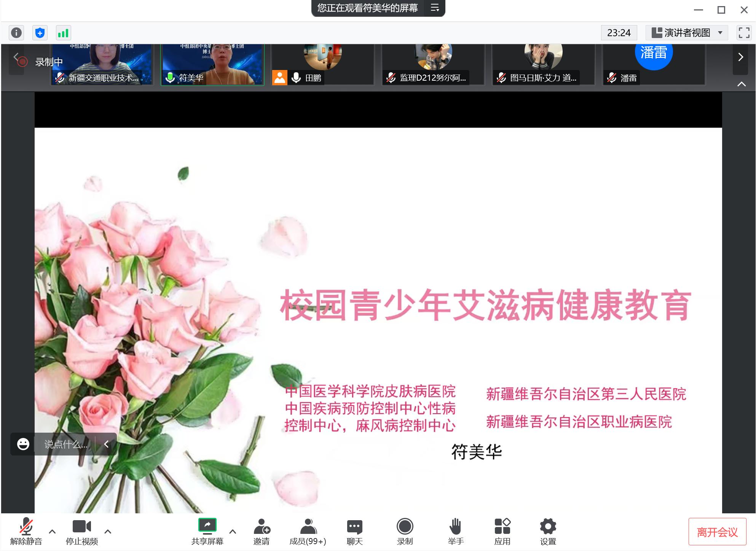Image resolution: width=756 pixels, height=551 pixels.
Task: Click Share Screen toolbar item
Action: point(207,531)
